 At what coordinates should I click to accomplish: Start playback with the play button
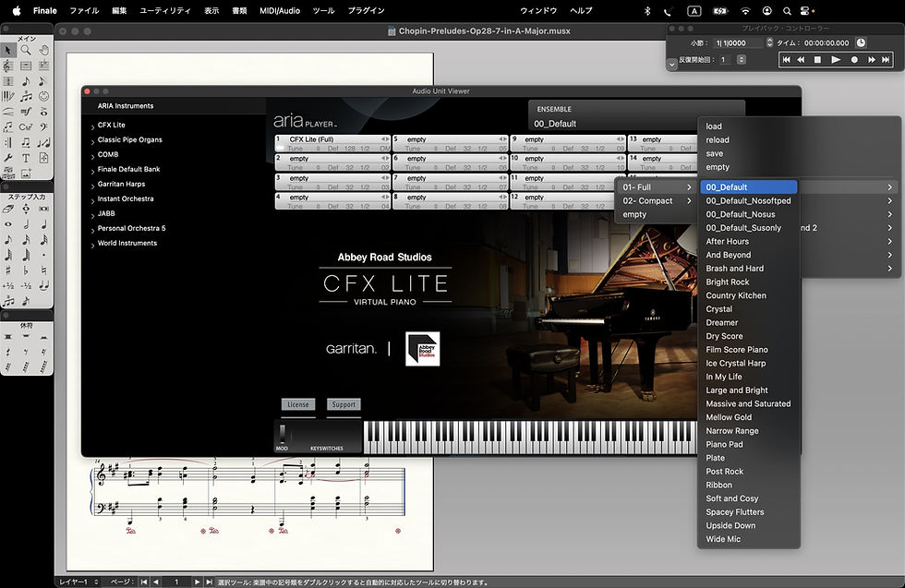[x=836, y=59]
